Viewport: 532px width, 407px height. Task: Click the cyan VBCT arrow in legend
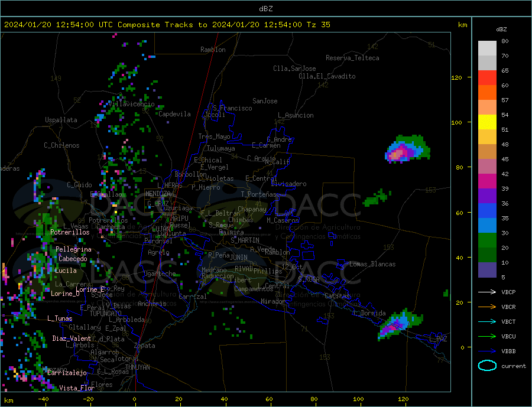pyautogui.click(x=487, y=321)
